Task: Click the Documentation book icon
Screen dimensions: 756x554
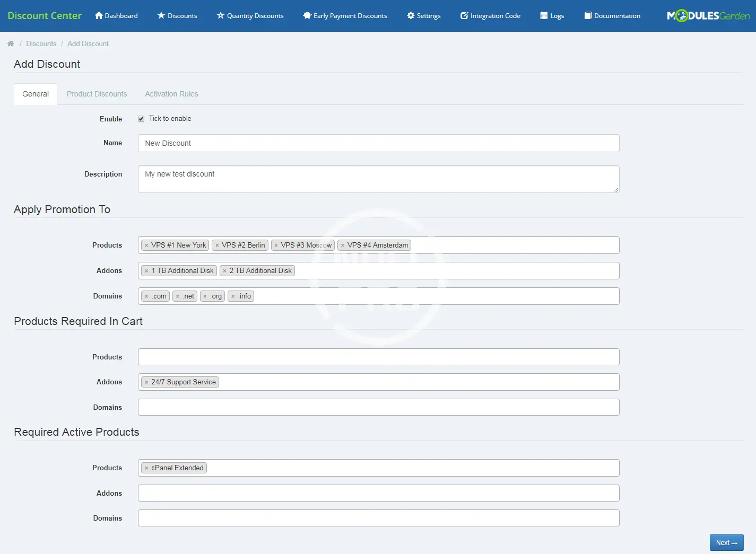Action: (x=588, y=15)
